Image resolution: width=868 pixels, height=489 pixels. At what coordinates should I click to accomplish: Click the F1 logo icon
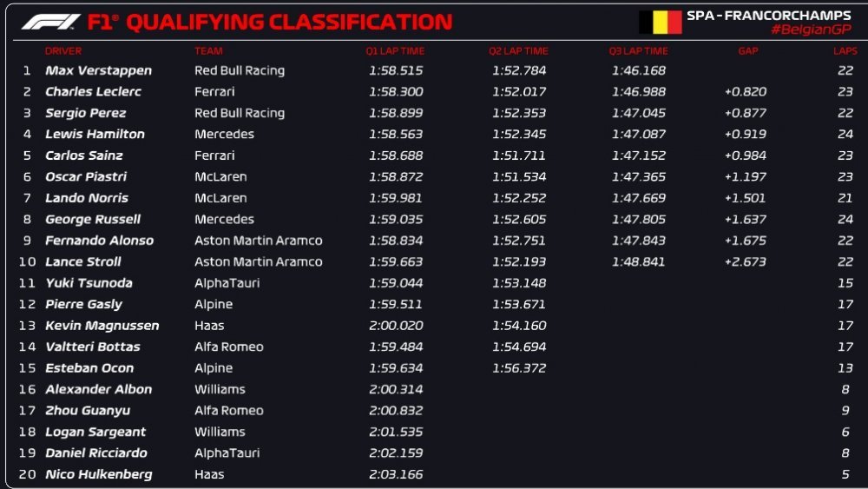(51, 23)
